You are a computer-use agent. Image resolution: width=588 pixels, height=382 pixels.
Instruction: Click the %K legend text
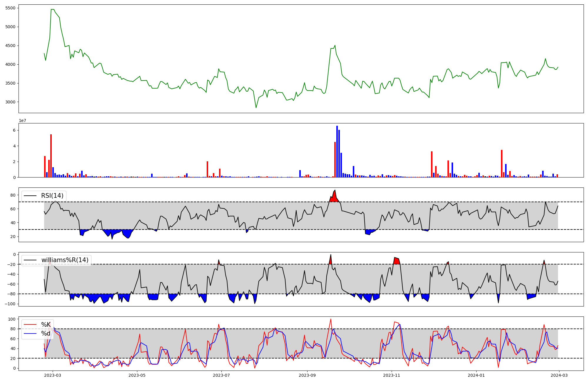click(x=46, y=325)
